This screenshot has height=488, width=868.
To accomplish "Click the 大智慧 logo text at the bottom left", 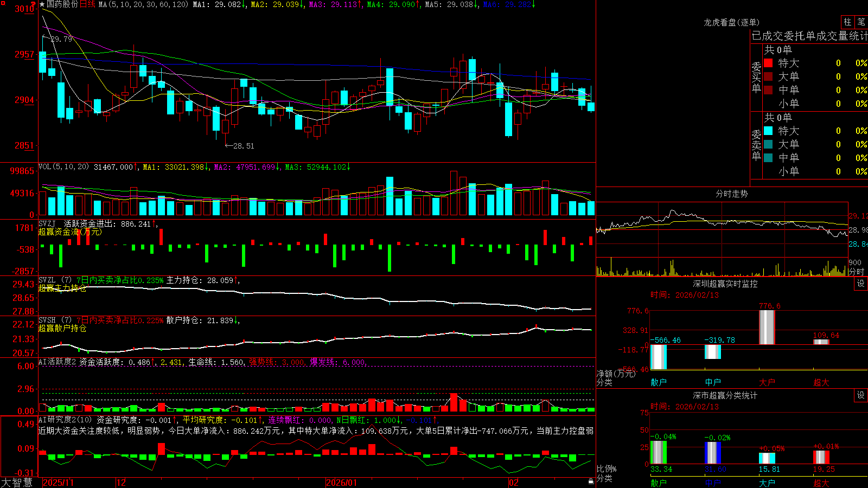I will (17, 483).
